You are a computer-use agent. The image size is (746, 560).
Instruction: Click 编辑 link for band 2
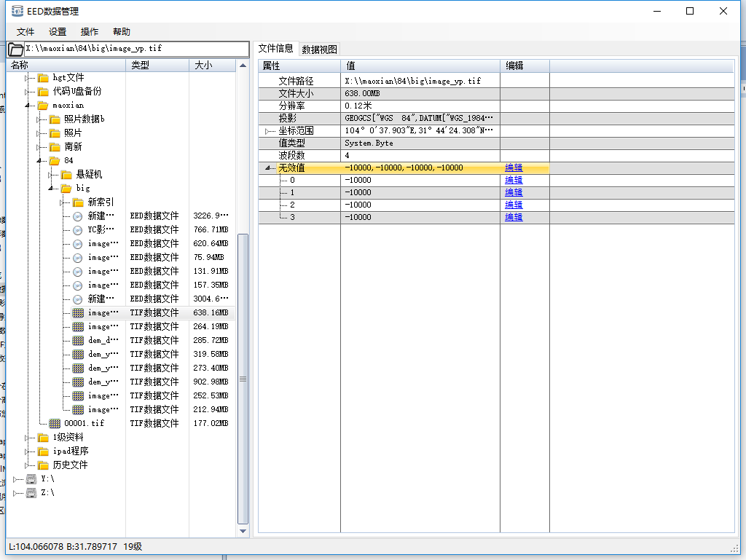click(514, 205)
